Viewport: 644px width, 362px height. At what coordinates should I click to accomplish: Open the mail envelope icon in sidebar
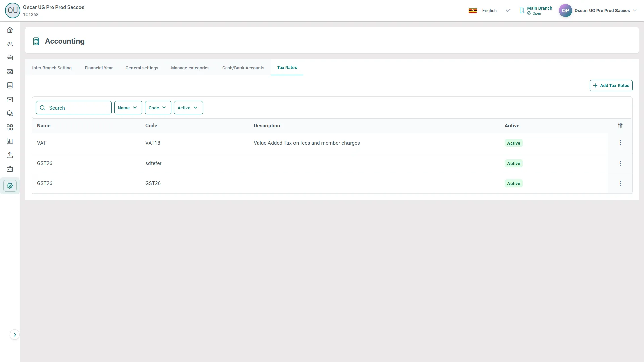pyautogui.click(x=10, y=100)
